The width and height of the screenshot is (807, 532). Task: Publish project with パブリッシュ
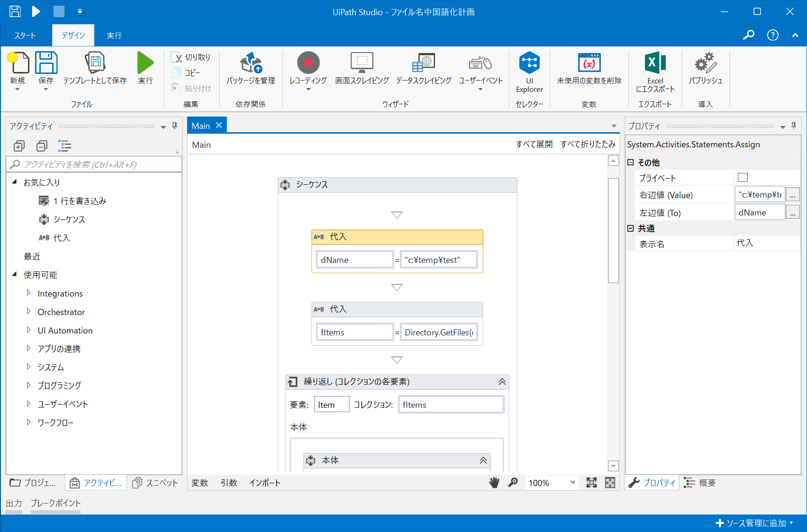706,63
